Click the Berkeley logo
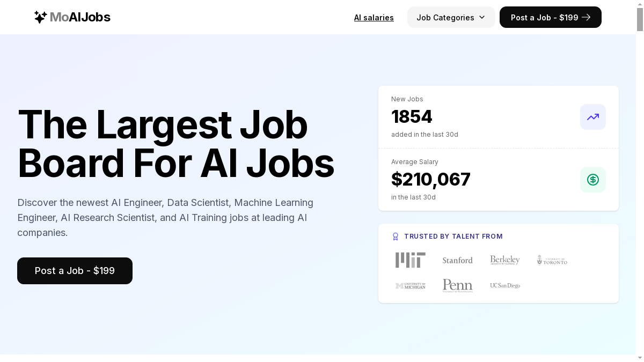The image size is (644, 362). (x=504, y=260)
